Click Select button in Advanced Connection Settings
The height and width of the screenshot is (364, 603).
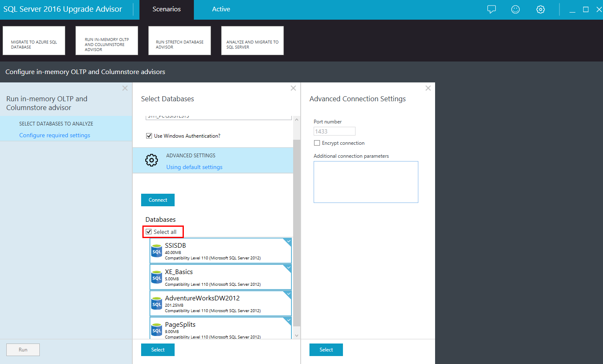click(x=326, y=350)
